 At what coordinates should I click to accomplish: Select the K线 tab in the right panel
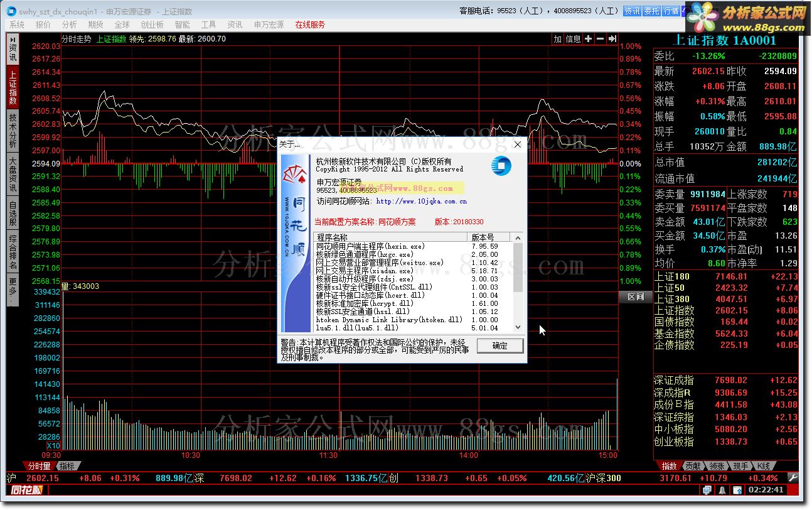point(763,466)
